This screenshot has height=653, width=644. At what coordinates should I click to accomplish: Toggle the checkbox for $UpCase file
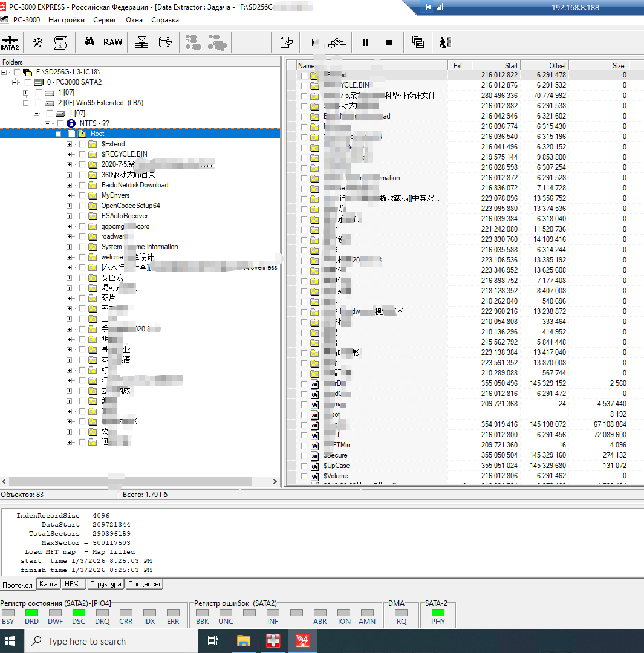coord(304,466)
